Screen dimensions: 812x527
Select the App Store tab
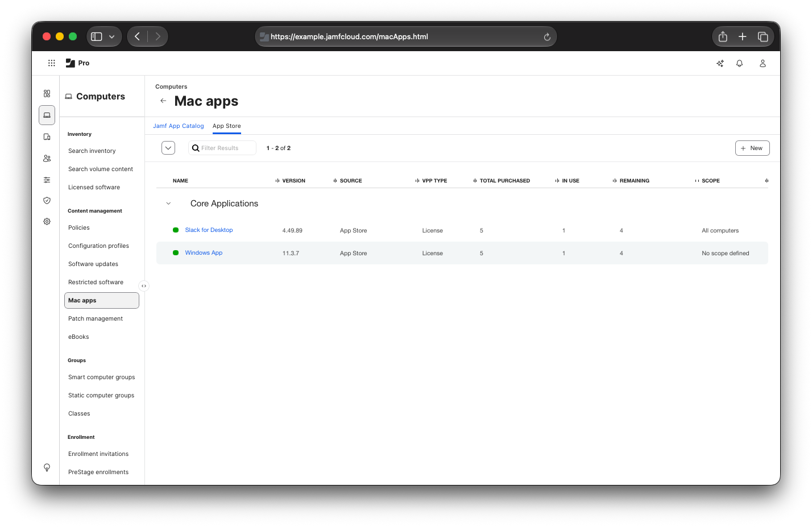click(226, 126)
